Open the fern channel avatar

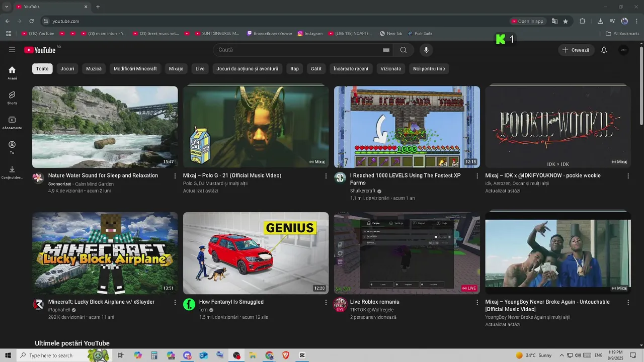189,304
